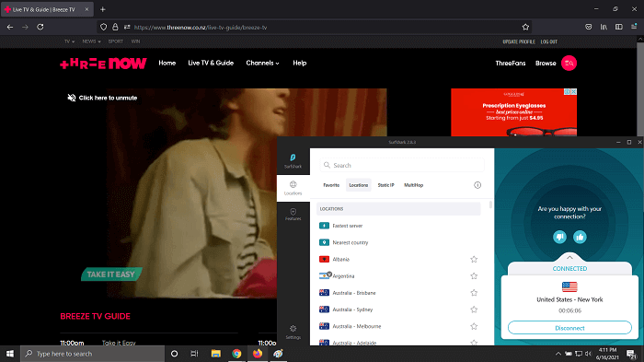644x362 pixels.
Task: Click the Browse link
Action: point(546,64)
